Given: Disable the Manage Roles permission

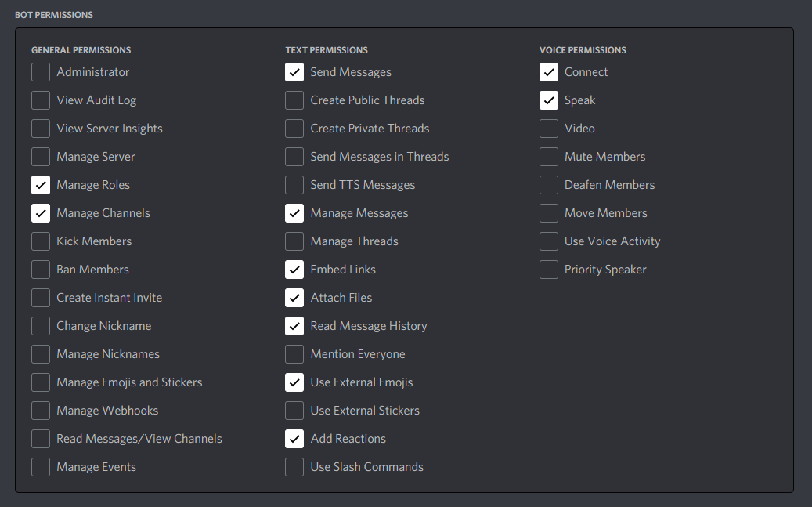Looking at the screenshot, I should (x=40, y=185).
